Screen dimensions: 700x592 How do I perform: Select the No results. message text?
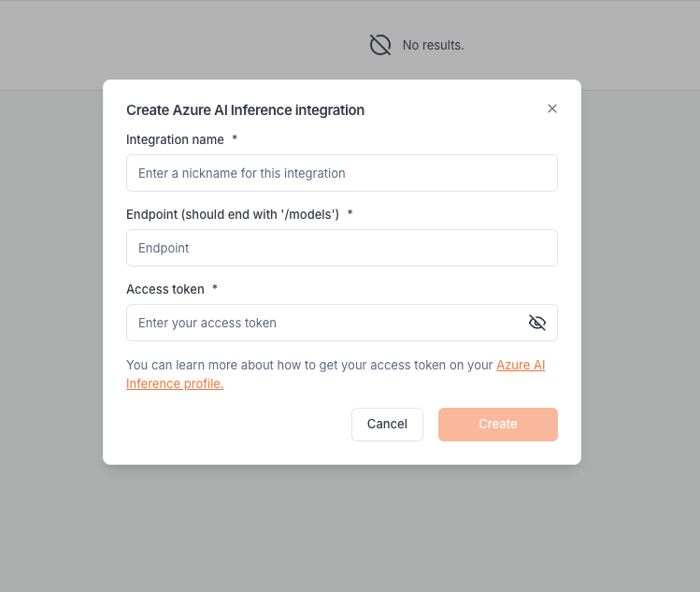coord(433,45)
